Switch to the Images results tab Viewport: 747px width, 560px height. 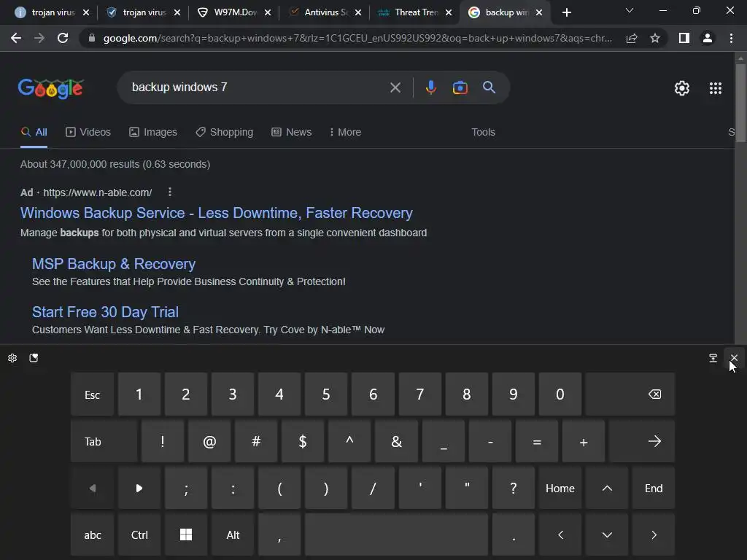click(x=153, y=132)
